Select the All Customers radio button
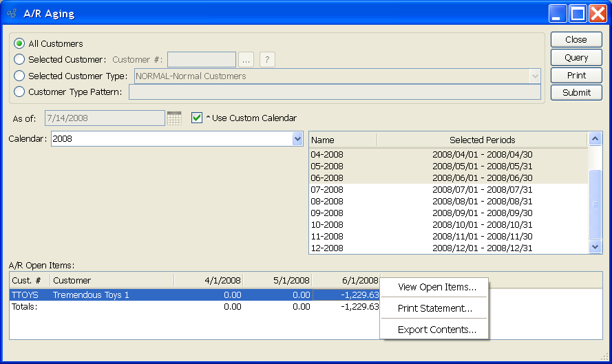Viewport: 612px width, 364px height. click(x=19, y=43)
